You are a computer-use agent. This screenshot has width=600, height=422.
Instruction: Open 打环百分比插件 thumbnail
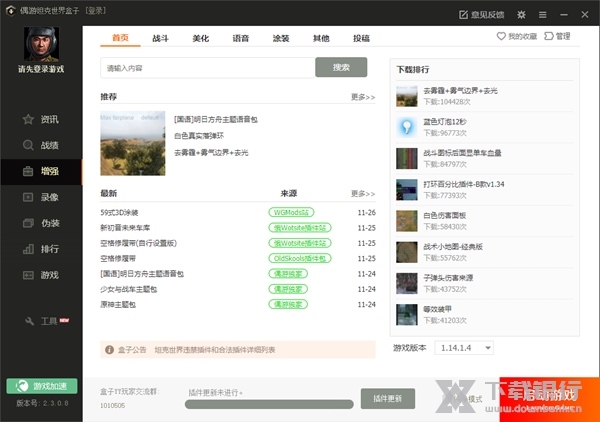click(407, 190)
